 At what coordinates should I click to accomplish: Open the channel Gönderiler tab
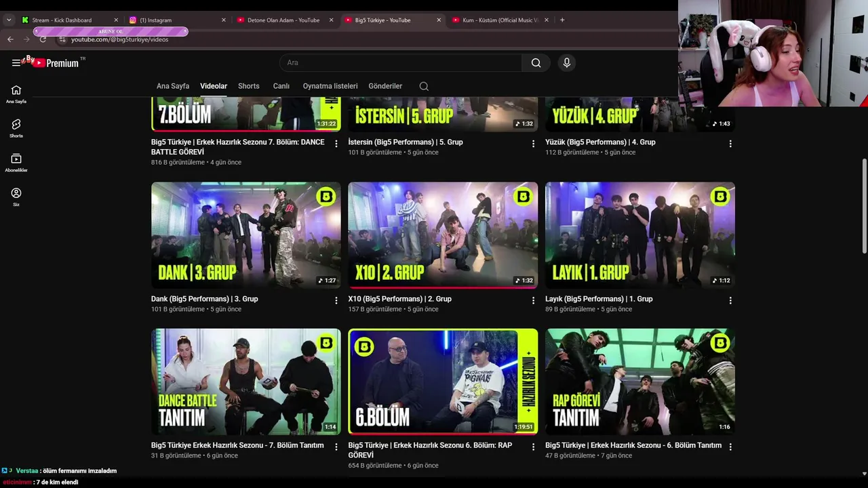385,86
